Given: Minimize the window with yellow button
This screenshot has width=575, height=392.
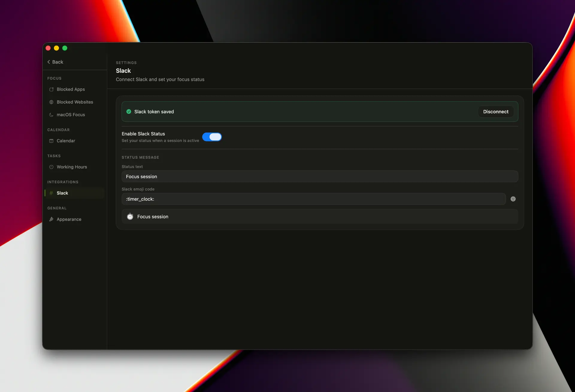Looking at the screenshot, I should [56, 48].
